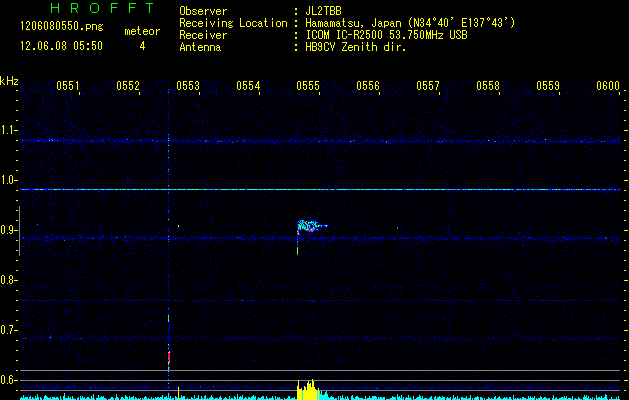Click the 0551 time label
The width and height of the screenshot is (629, 400).
pyautogui.click(x=68, y=87)
